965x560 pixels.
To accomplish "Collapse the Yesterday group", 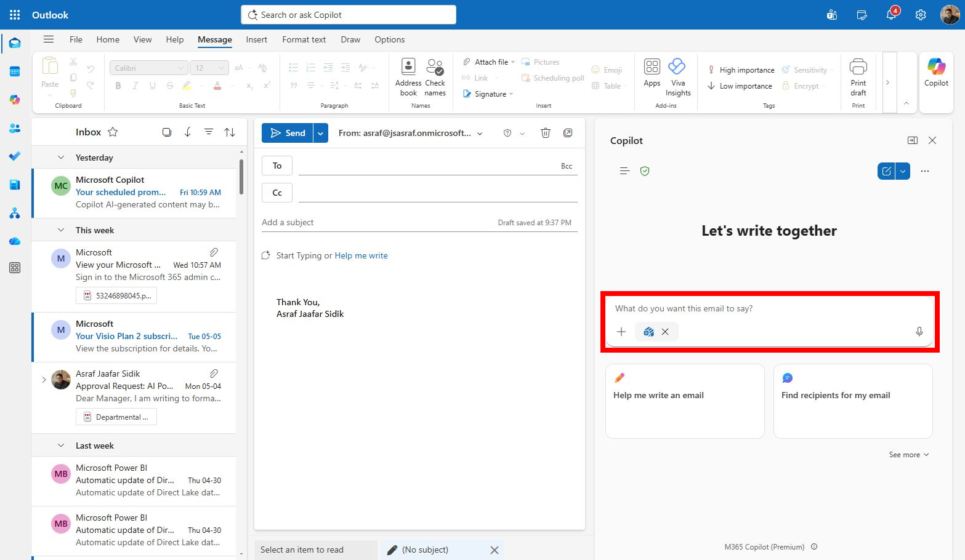I will coord(61,158).
